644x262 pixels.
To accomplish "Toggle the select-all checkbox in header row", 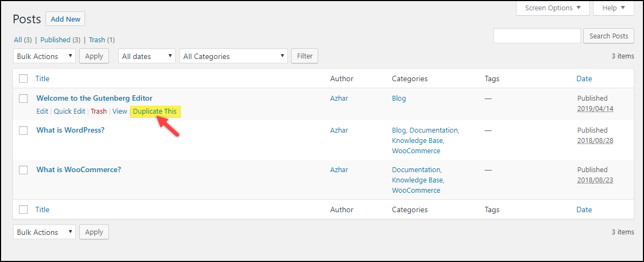I will coord(23,78).
